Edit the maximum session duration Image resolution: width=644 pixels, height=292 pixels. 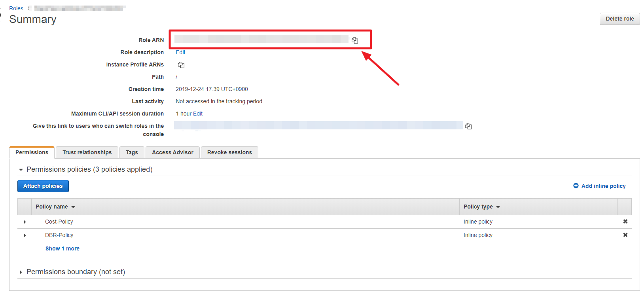pos(198,114)
